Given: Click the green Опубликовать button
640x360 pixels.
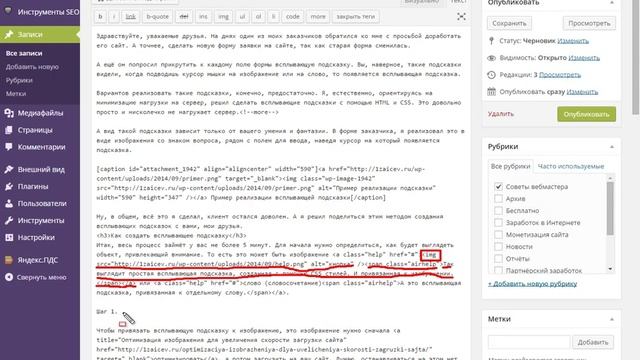Looking at the screenshot, I should click(587, 114).
